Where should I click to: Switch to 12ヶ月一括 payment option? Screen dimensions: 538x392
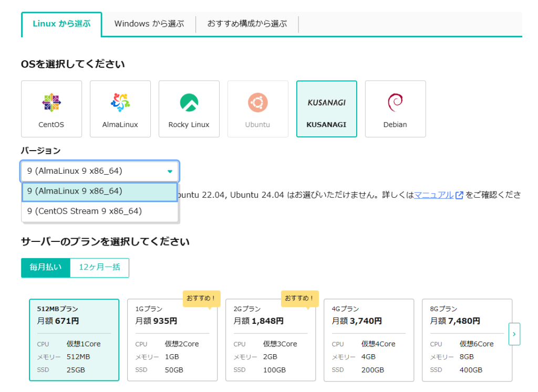click(x=99, y=267)
